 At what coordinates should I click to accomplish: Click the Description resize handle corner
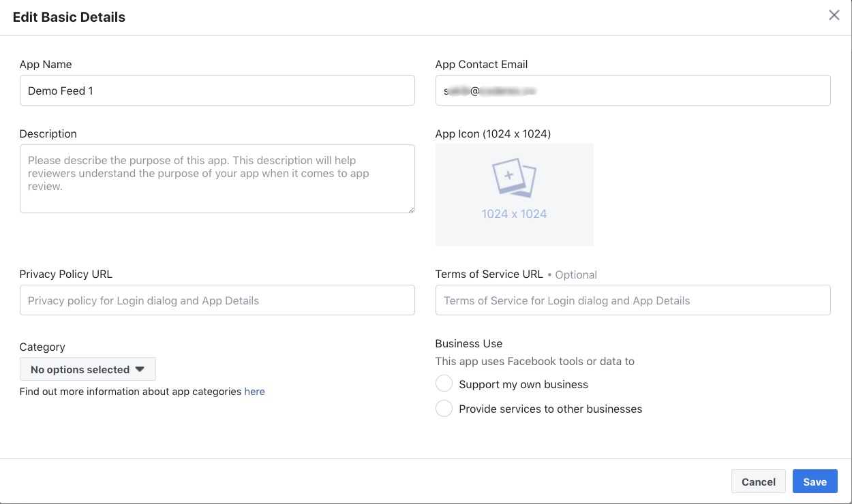(411, 209)
